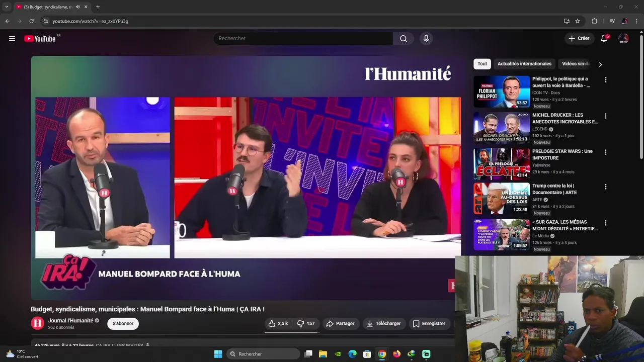Image resolution: width=644 pixels, height=362 pixels.
Task: Click the search magnifier button
Action: tap(404, 39)
